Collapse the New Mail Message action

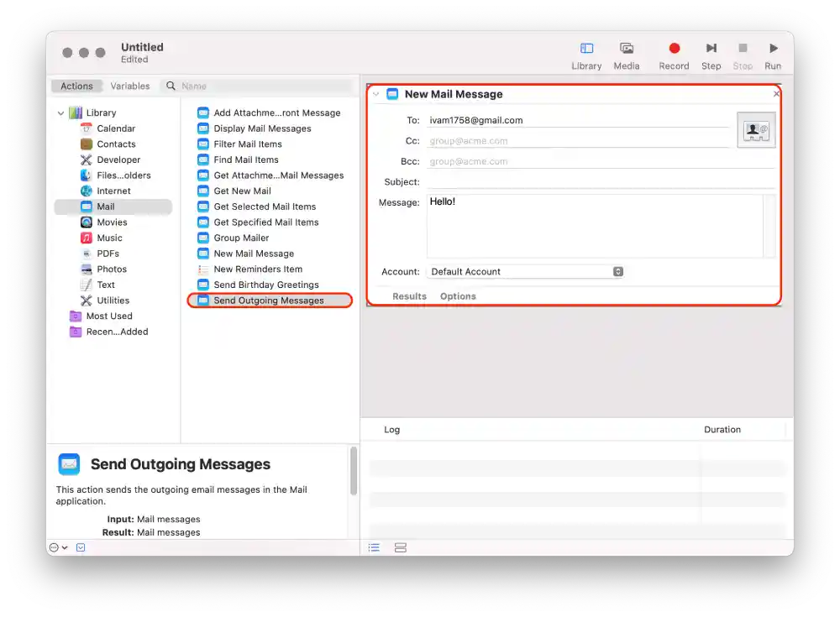click(x=376, y=94)
